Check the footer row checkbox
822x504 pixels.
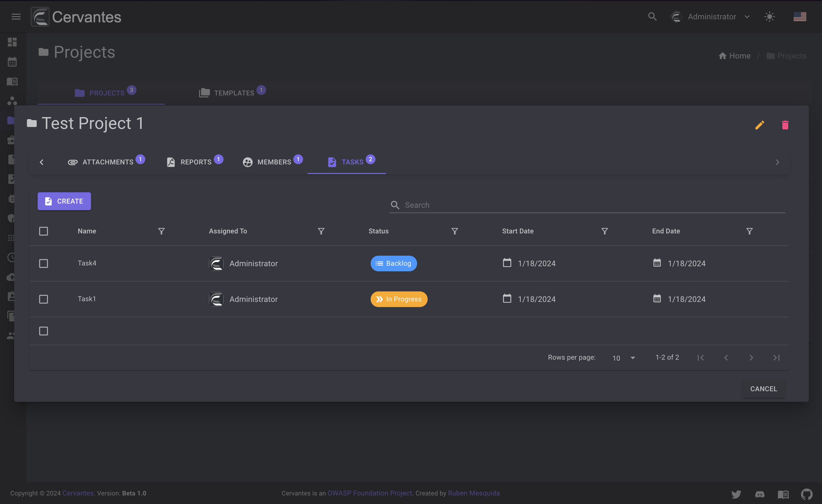click(x=43, y=331)
